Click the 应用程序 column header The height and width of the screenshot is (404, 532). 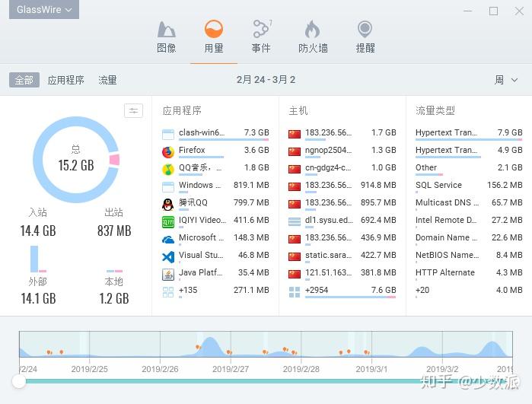pyautogui.click(x=182, y=110)
